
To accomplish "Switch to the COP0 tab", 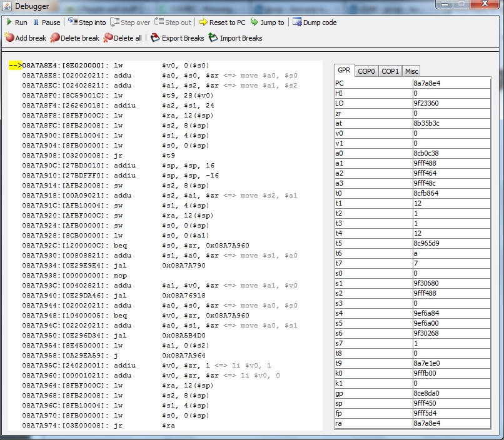I will tap(366, 71).
